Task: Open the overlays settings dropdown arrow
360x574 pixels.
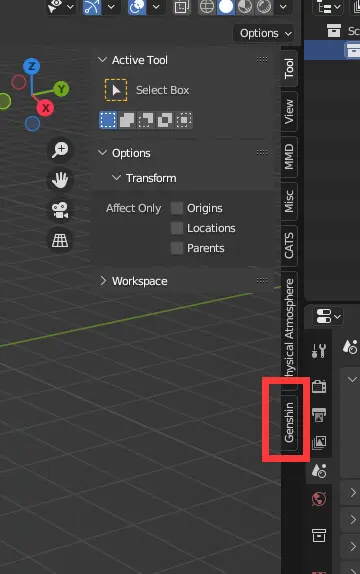Action: pos(156,7)
